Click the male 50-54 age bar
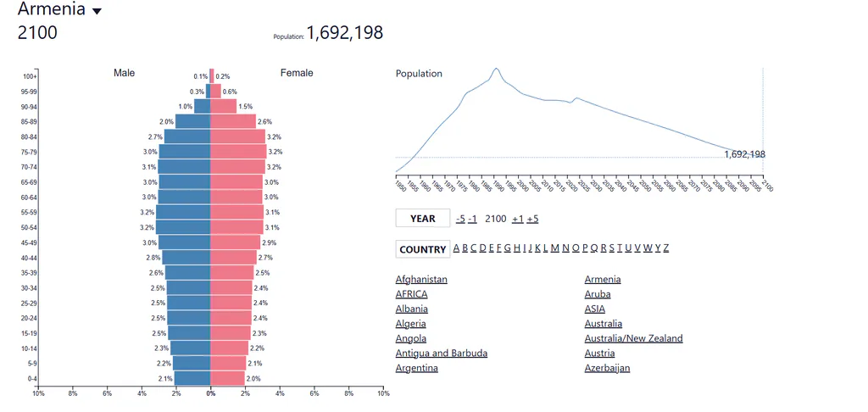The width and height of the screenshot is (868, 412). tap(183, 227)
